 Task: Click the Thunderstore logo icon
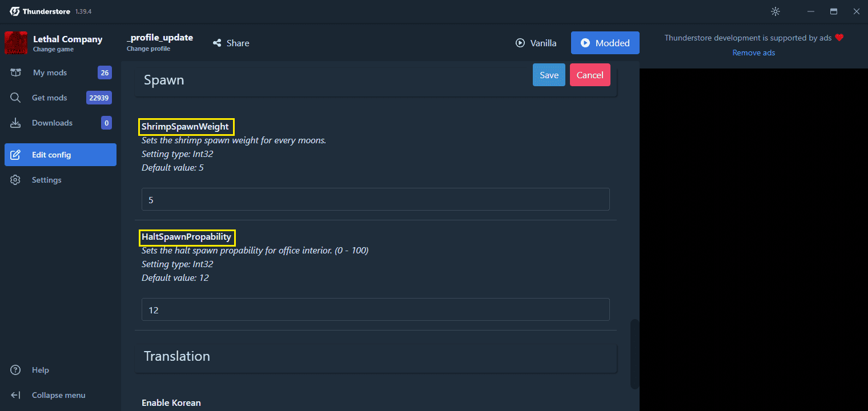[14, 11]
